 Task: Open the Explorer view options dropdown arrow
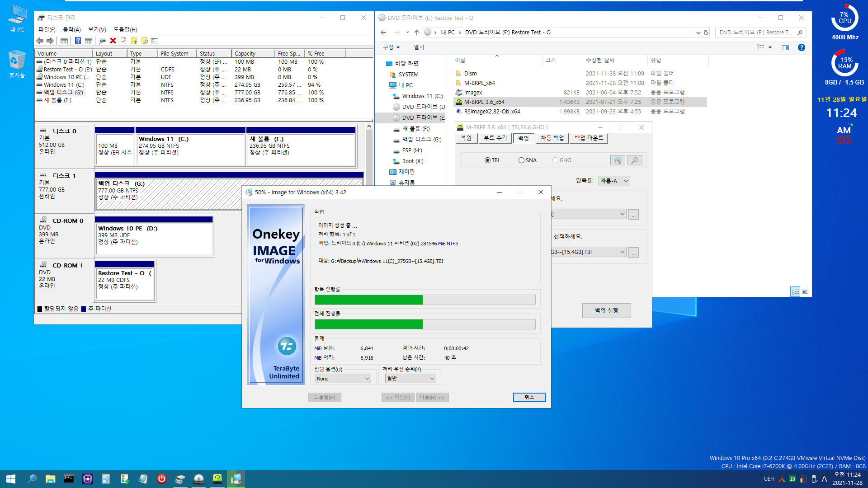click(770, 47)
